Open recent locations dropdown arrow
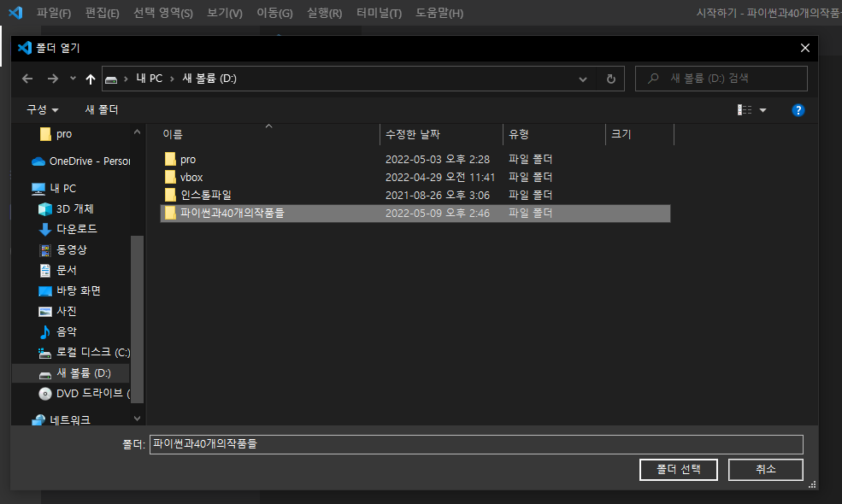The height and width of the screenshot is (504, 842). point(73,79)
